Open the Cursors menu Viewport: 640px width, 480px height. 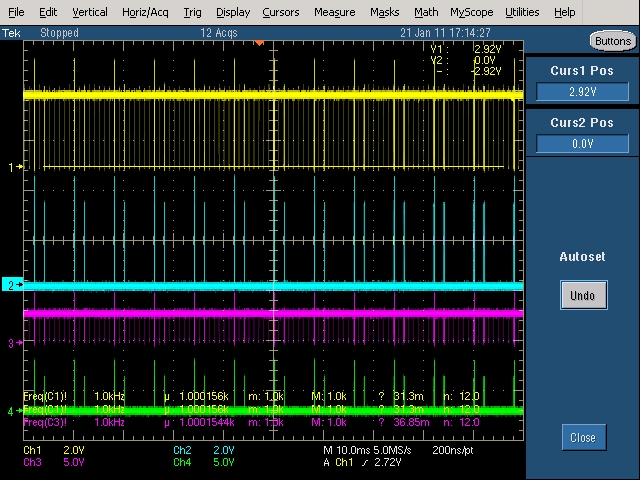tap(281, 12)
